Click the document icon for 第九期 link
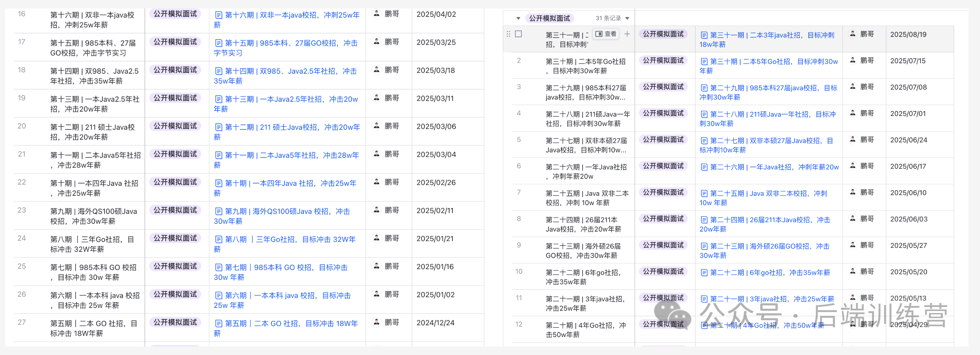 tap(218, 211)
